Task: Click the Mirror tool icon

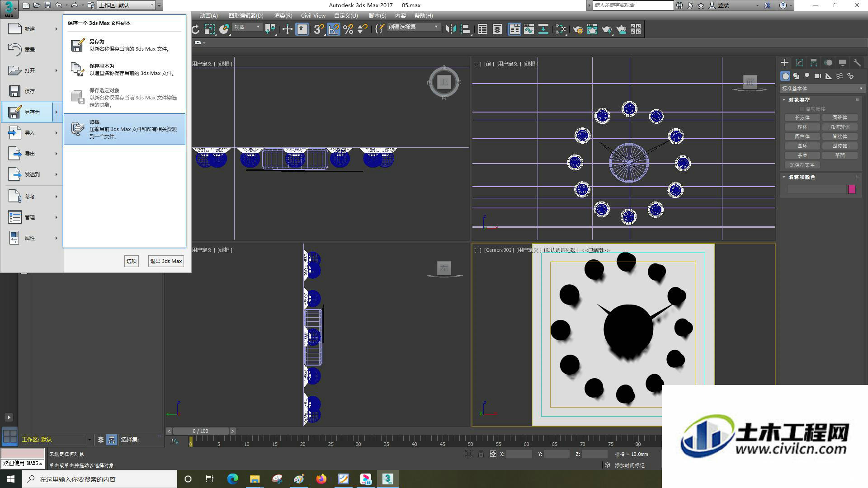Action: pos(451,29)
